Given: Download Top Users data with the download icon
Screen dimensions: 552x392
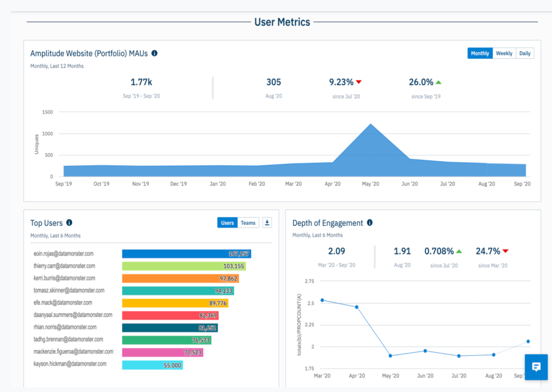Looking at the screenshot, I should 267,223.
